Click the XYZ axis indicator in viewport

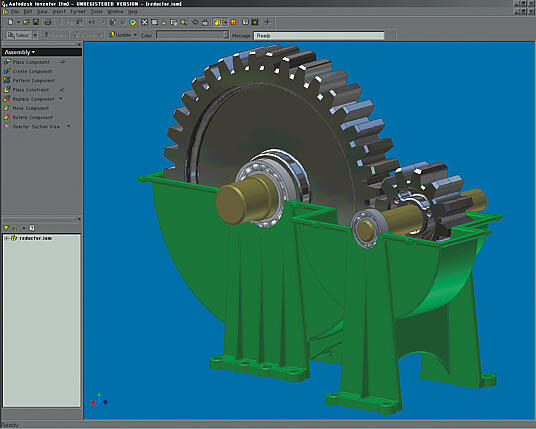pyautogui.click(x=99, y=399)
